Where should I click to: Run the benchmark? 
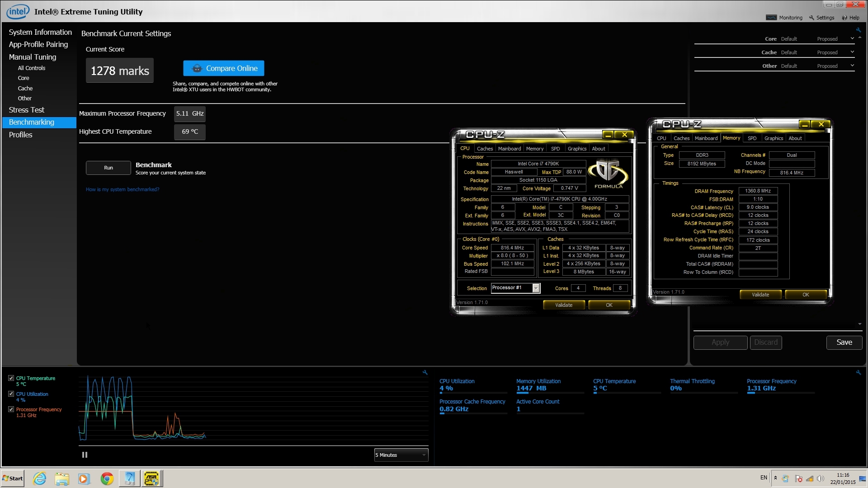(108, 168)
